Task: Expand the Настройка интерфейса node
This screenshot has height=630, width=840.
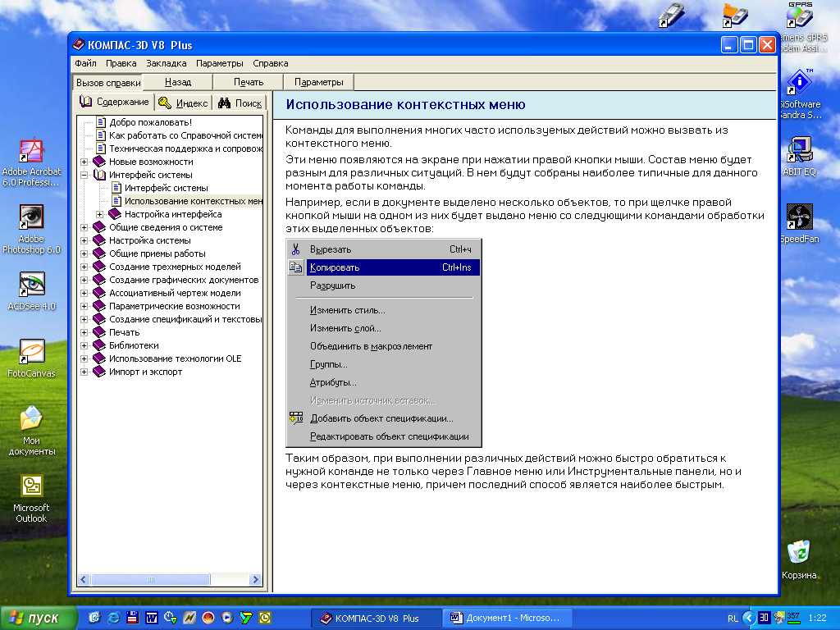Action: click(99, 214)
